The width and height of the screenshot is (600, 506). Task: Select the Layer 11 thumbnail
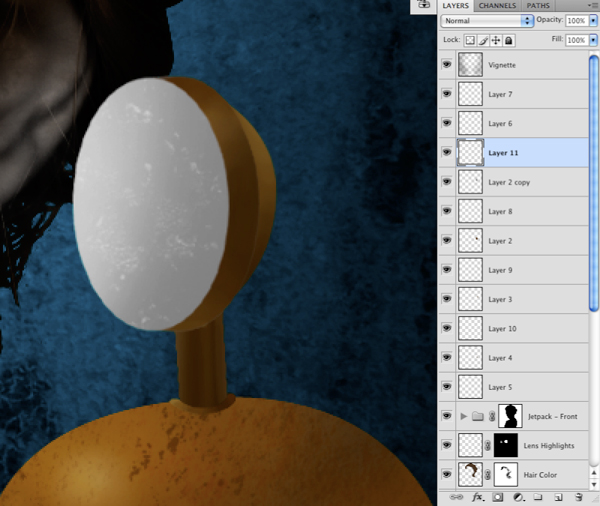click(470, 152)
